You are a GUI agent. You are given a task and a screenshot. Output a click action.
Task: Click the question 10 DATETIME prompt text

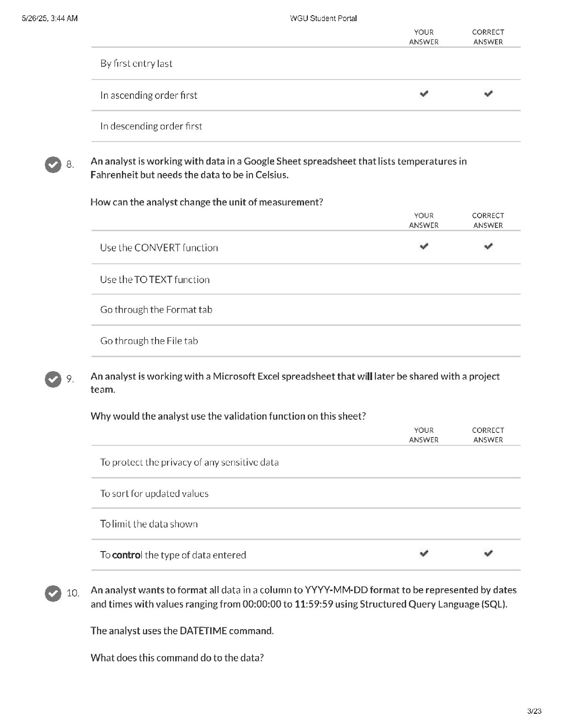(182, 631)
